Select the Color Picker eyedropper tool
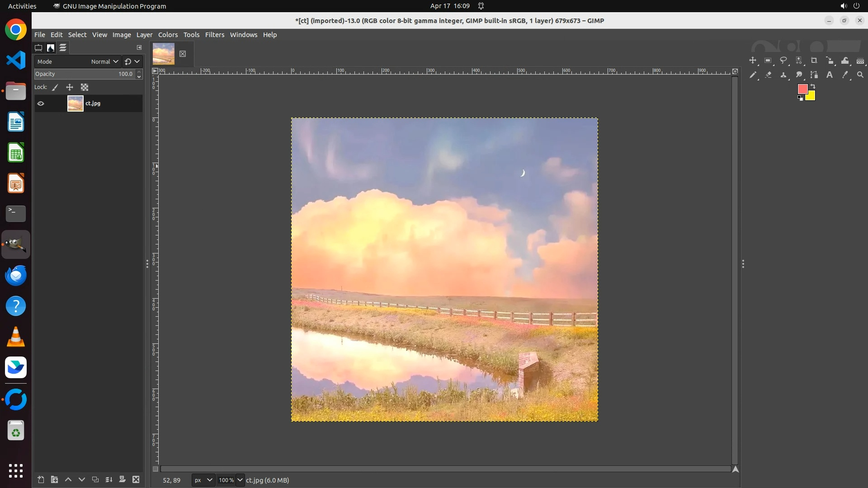Image resolution: width=868 pixels, height=488 pixels. [x=845, y=75]
